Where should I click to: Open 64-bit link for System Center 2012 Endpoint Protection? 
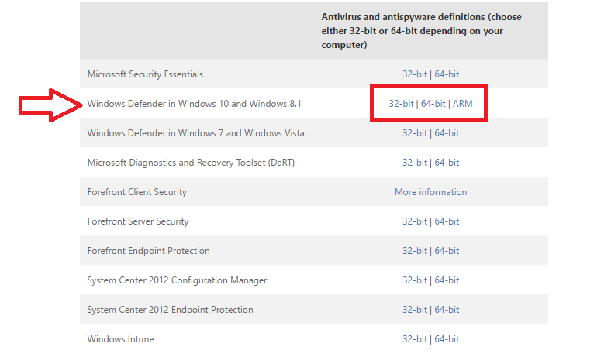tap(447, 310)
